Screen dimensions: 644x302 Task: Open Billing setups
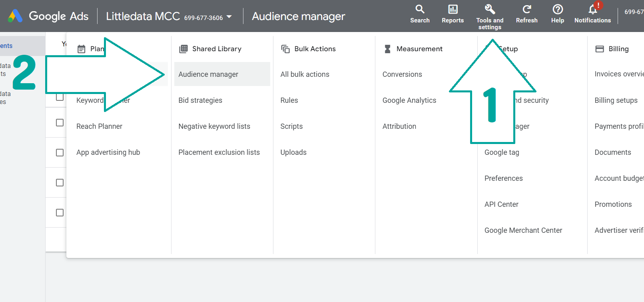point(616,100)
